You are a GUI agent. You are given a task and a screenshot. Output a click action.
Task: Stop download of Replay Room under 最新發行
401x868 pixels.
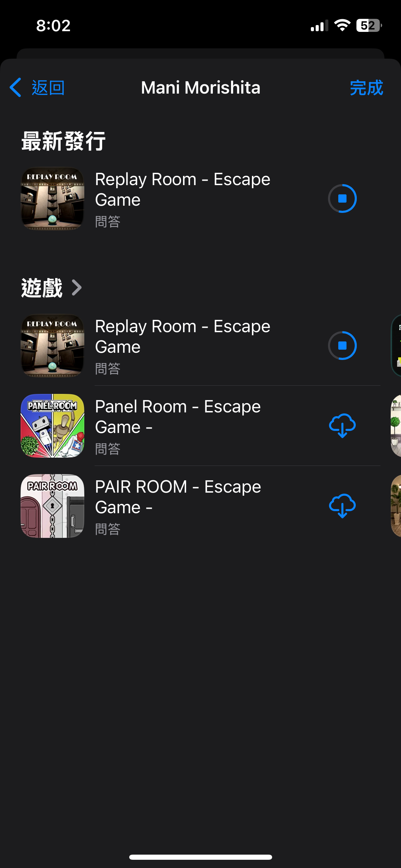(x=342, y=198)
